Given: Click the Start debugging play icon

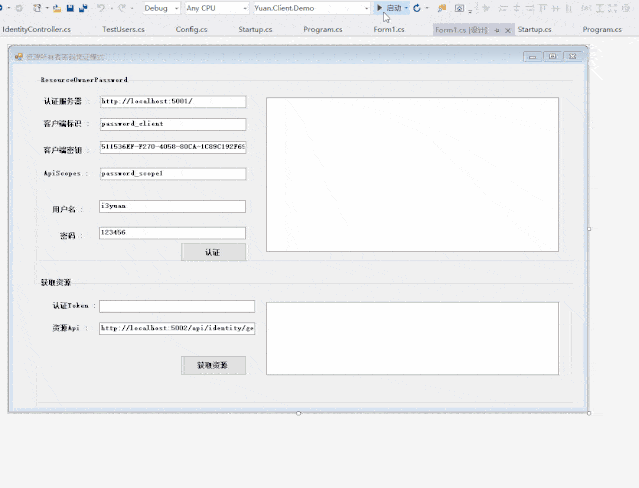Looking at the screenshot, I should click(x=380, y=8).
